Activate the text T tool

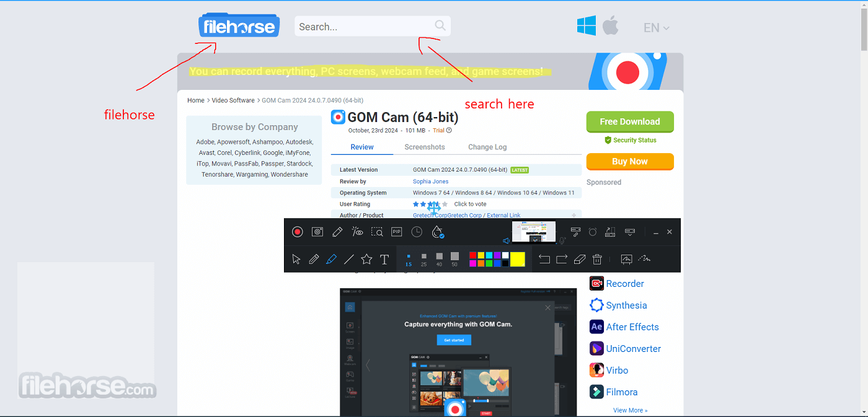(x=384, y=259)
